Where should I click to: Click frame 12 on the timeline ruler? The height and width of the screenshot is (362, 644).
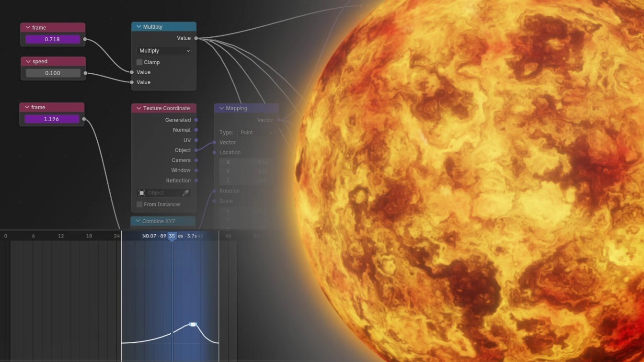[x=61, y=236]
